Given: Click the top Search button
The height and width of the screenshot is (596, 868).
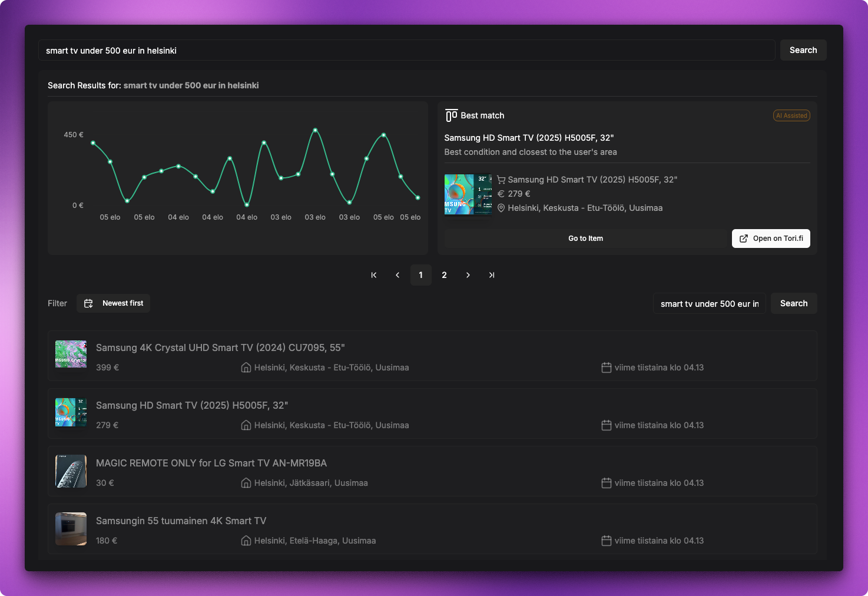Looking at the screenshot, I should [803, 50].
